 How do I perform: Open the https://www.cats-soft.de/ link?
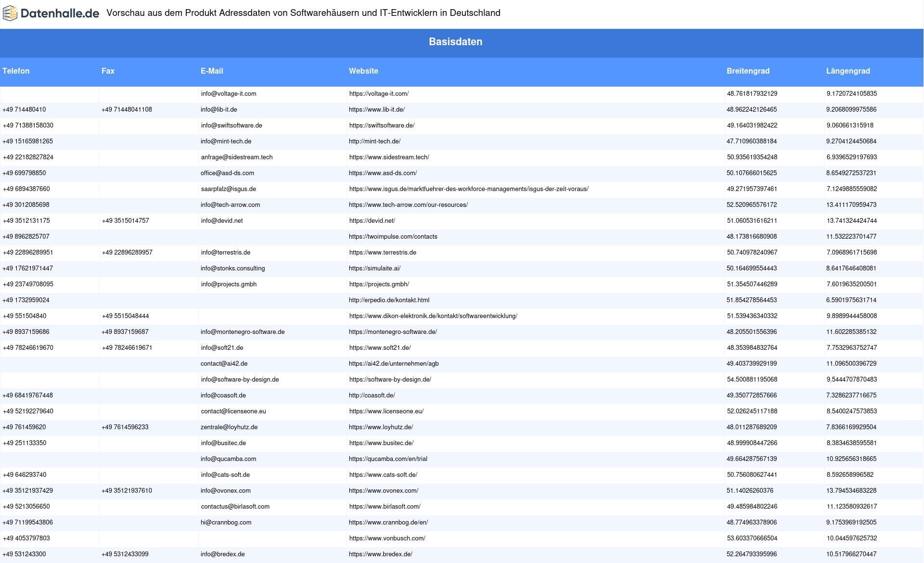383,475
